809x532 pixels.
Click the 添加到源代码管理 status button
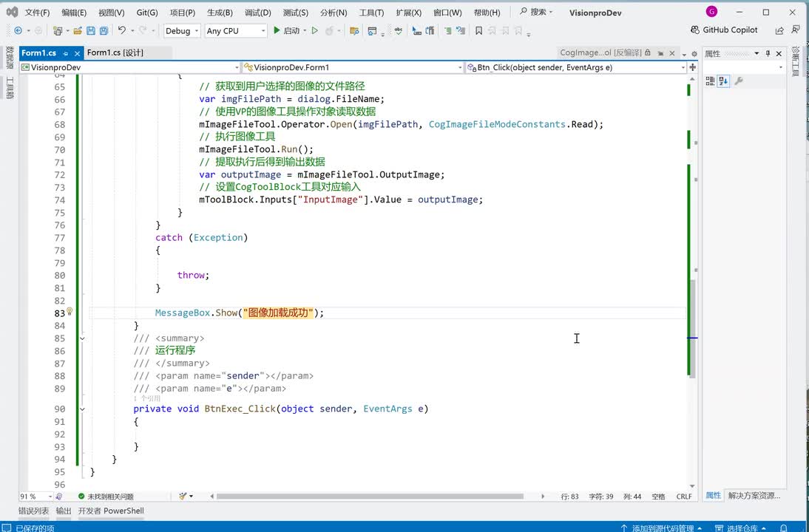(x=663, y=528)
